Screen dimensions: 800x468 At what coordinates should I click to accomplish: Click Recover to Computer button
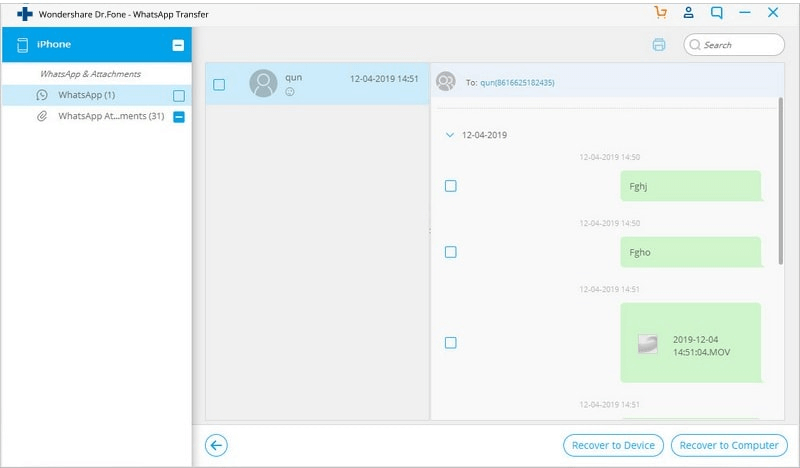(x=728, y=445)
